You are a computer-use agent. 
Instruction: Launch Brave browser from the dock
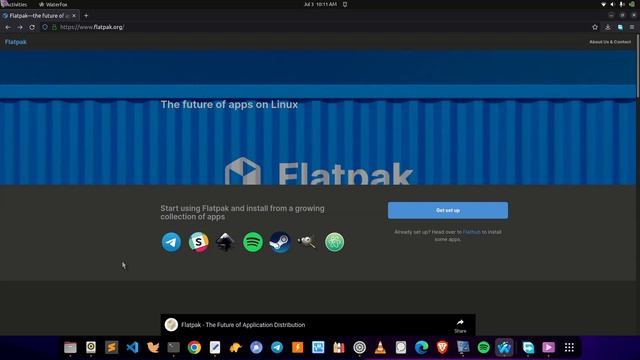tap(442, 347)
